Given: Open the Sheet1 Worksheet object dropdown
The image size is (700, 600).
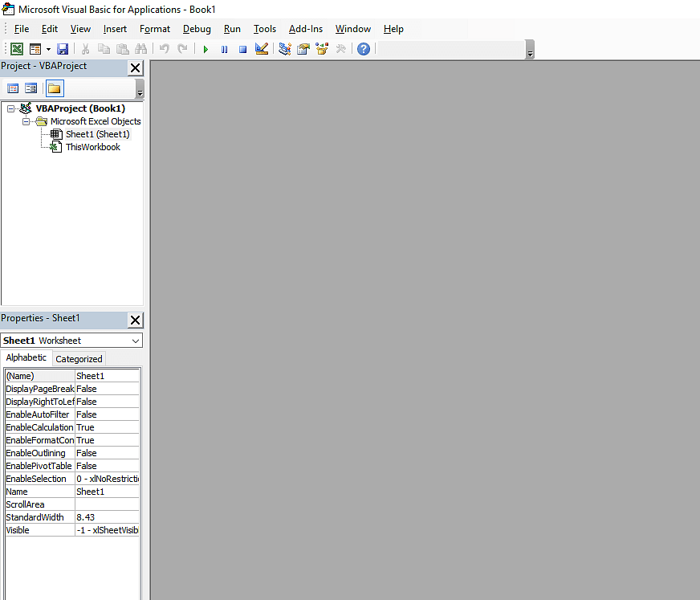Looking at the screenshot, I should tap(136, 341).
